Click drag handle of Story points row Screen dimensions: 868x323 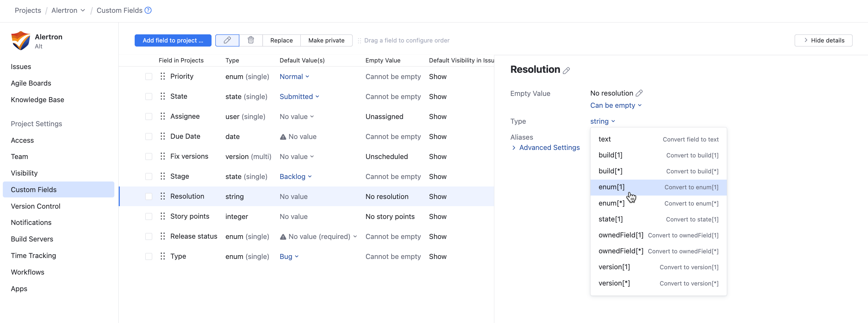click(x=163, y=216)
